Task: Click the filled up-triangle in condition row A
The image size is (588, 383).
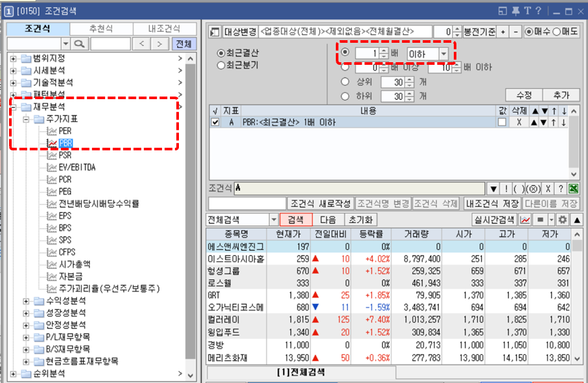Action: (x=534, y=122)
